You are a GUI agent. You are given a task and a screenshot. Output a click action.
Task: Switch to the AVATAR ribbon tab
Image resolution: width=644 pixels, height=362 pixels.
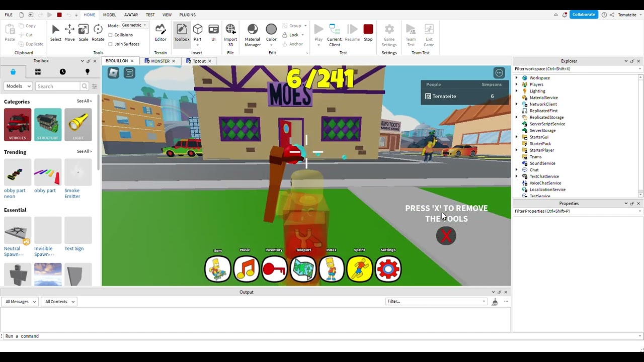pyautogui.click(x=131, y=15)
